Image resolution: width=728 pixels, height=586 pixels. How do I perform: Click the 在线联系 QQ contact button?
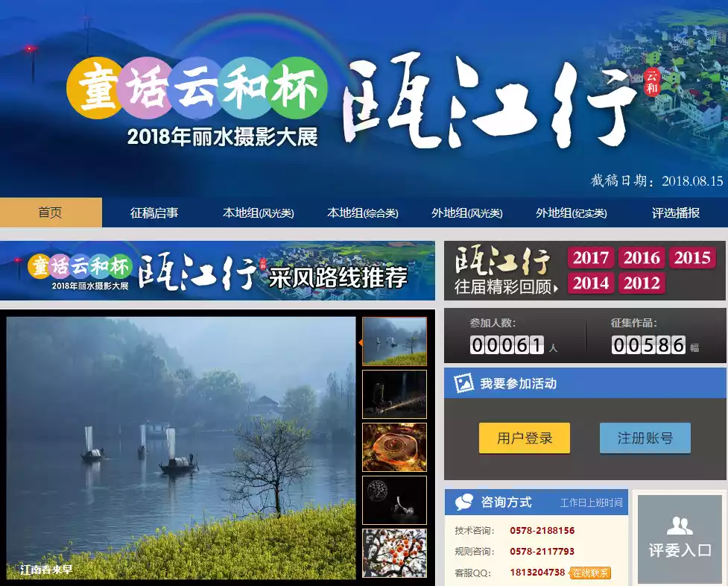590,573
